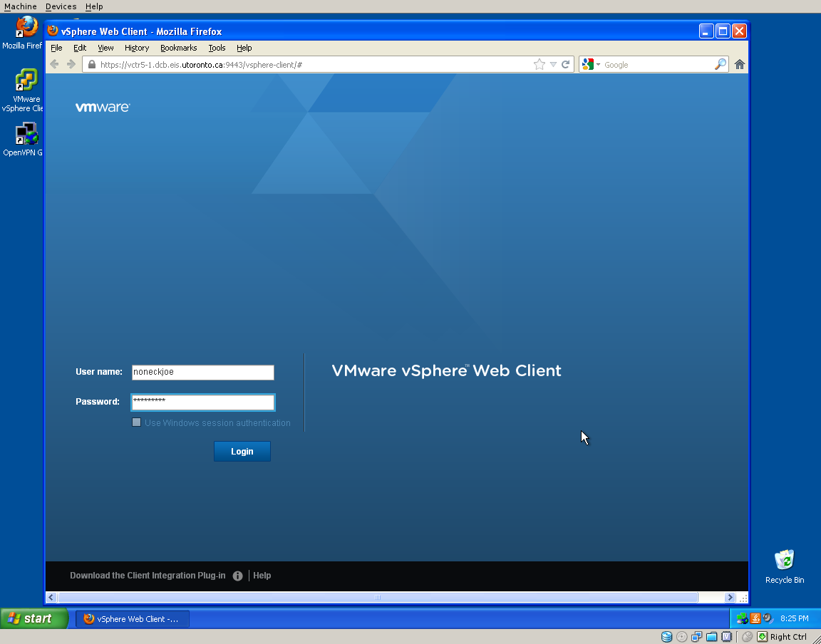
Task: Click the VirtualBox network status icon
Action: point(696,637)
